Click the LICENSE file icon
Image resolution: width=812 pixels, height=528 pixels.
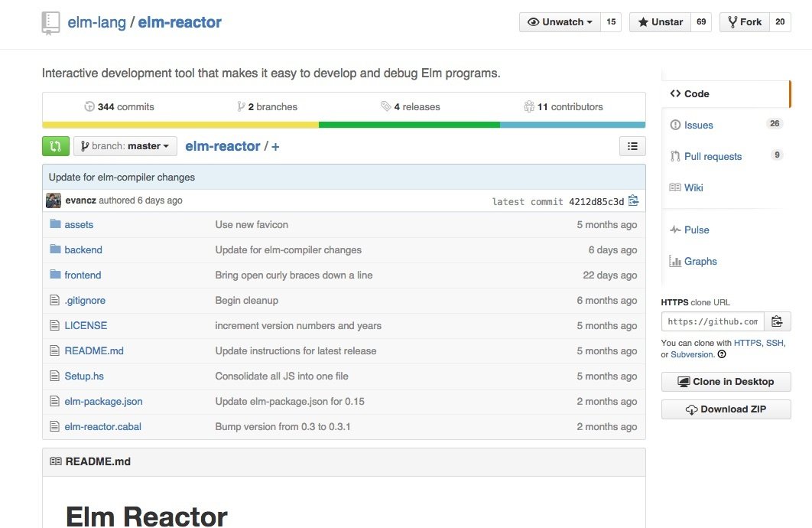coord(54,325)
